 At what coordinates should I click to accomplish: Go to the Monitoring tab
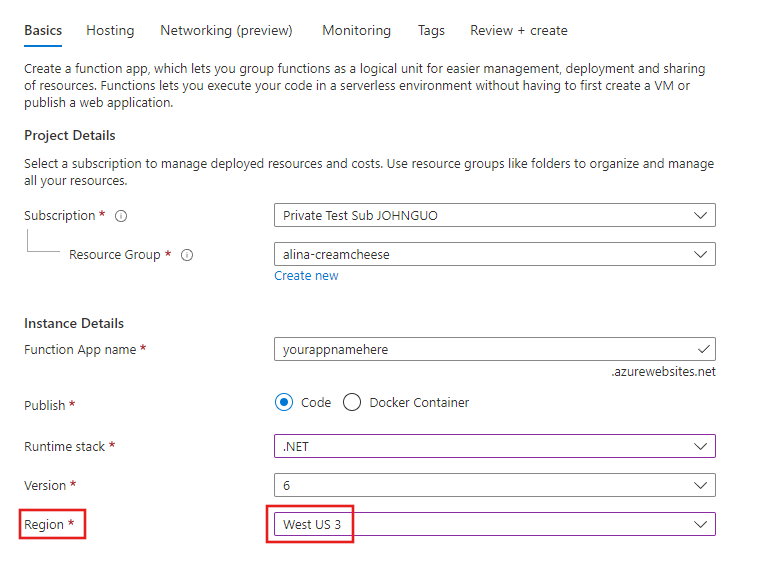(x=356, y=30)
